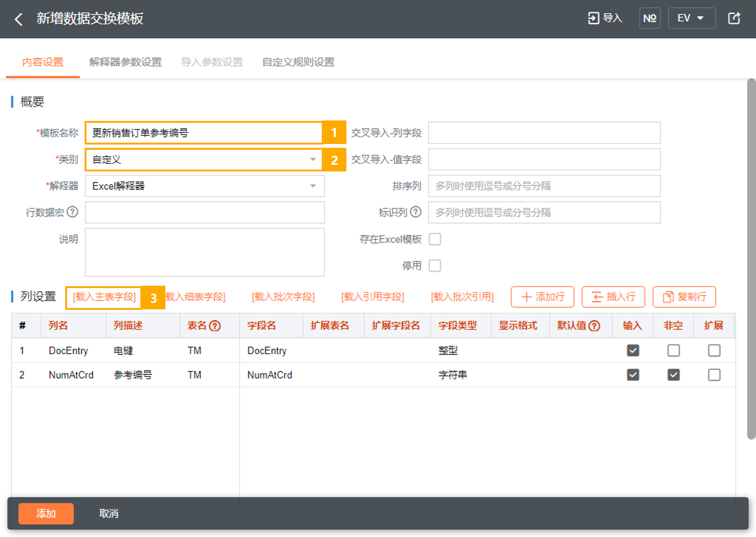Click the 载入引用字段 link
756x537 pixels.
372,297
